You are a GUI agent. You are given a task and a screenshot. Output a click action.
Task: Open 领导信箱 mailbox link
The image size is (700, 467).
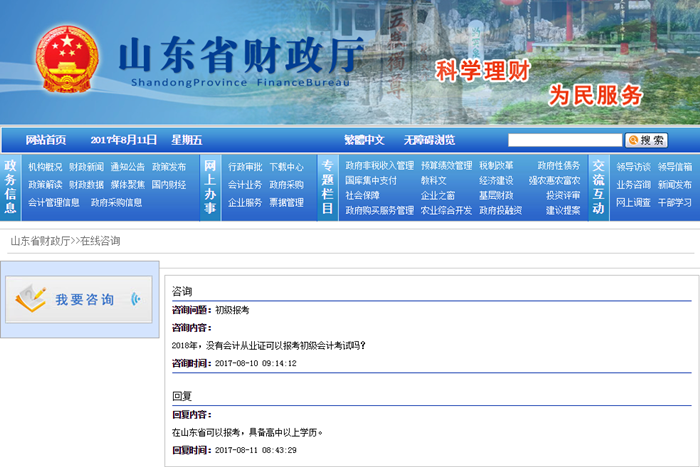click(x=674, y=167)
